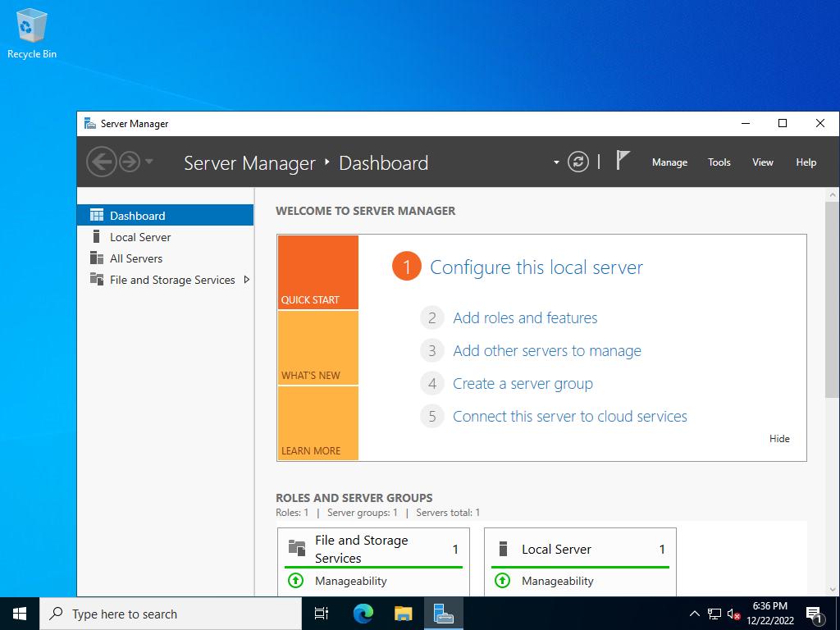This screenshot has height=630, width=840.
Task: Open the dropdown arrow beside the refresh icon
Action: pos(556,162)
